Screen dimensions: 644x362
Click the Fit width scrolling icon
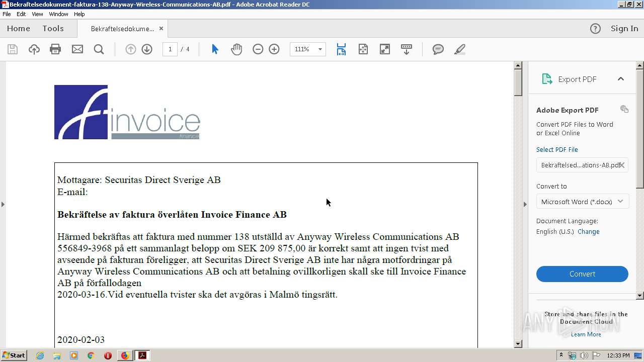(x=341, y=49)
